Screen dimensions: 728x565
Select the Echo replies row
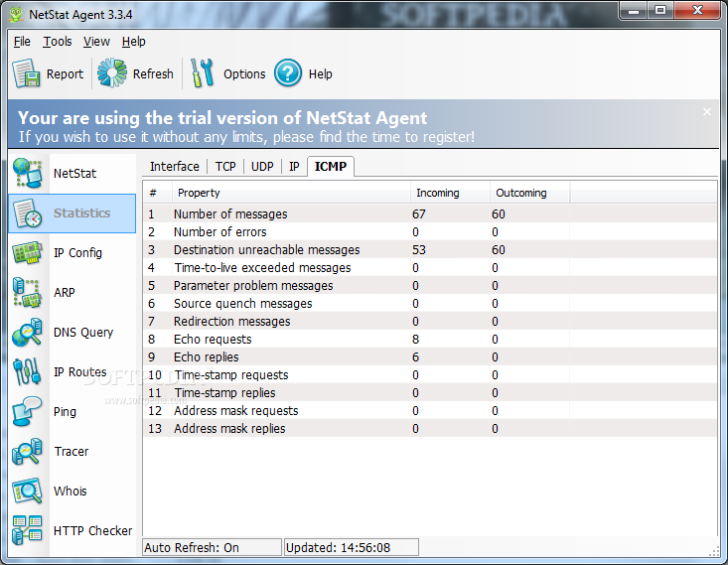coord(429,357)
